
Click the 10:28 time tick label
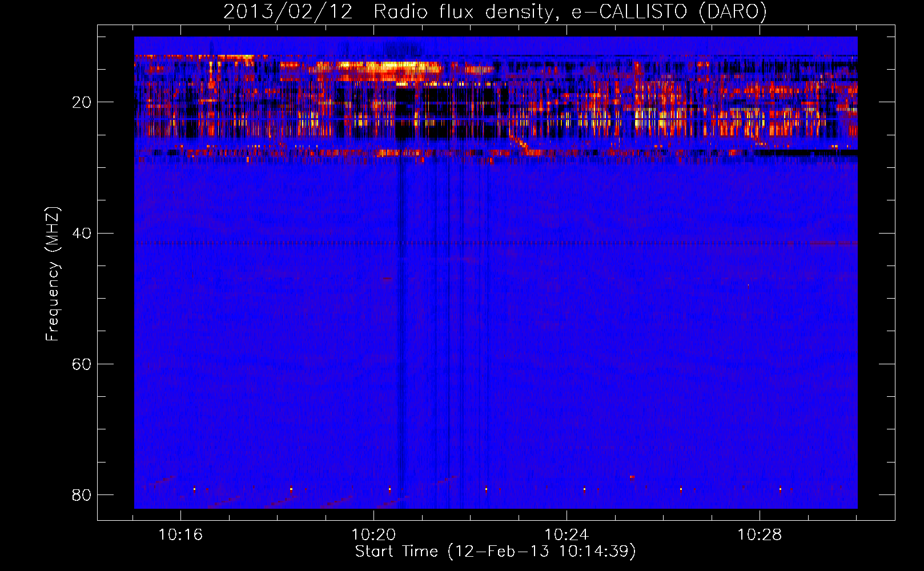760,535
